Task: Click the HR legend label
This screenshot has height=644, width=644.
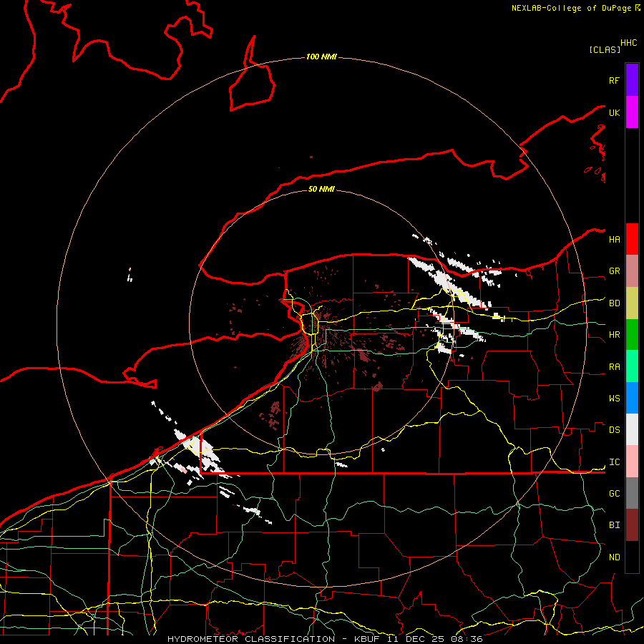Action: pyautogui.click(x=614, y=335)
